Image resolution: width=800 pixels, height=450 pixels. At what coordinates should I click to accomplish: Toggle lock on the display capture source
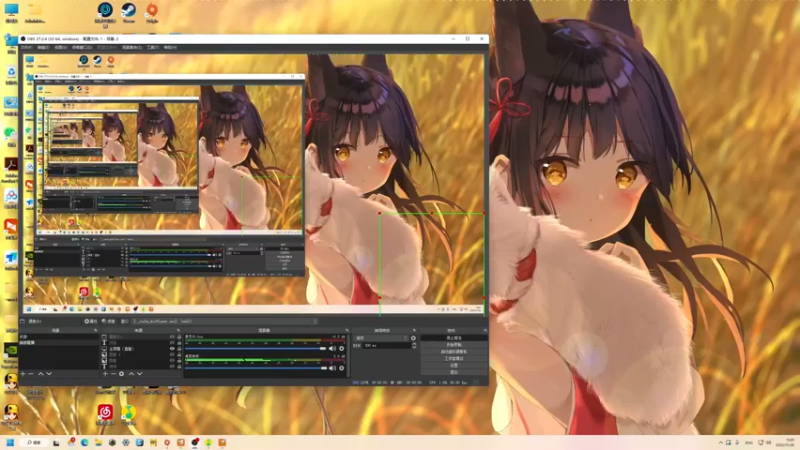(179, 348)
